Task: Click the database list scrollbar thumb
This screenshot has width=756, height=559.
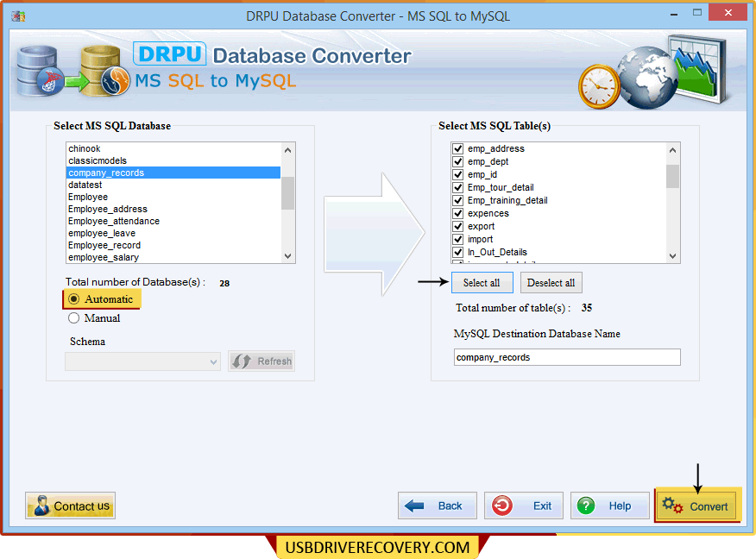Action: pos(288,193)
